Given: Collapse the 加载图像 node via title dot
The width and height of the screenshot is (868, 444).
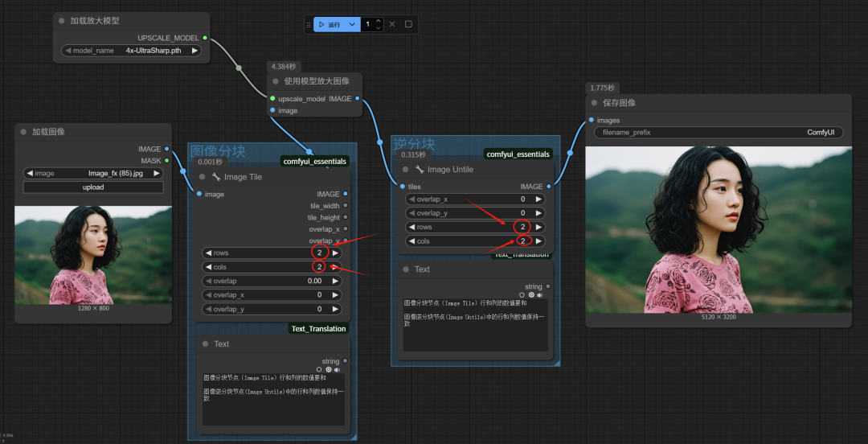Looking at the screenshot, I should click(23, 132).
